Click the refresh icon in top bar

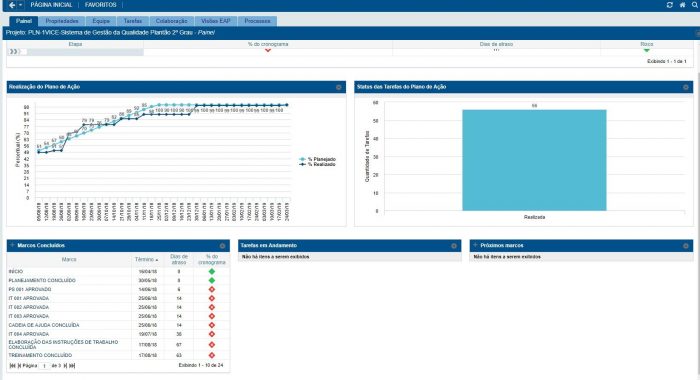pos(669,5)
